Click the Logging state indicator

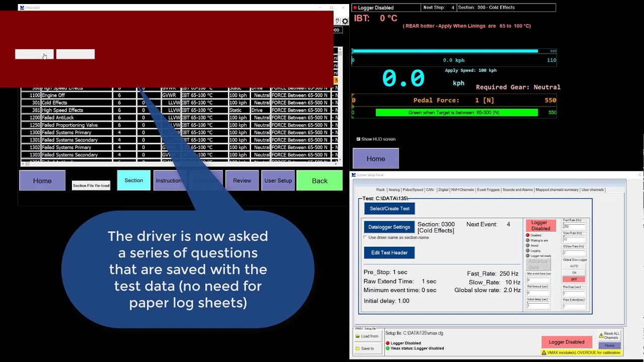[x=528, y=250]
